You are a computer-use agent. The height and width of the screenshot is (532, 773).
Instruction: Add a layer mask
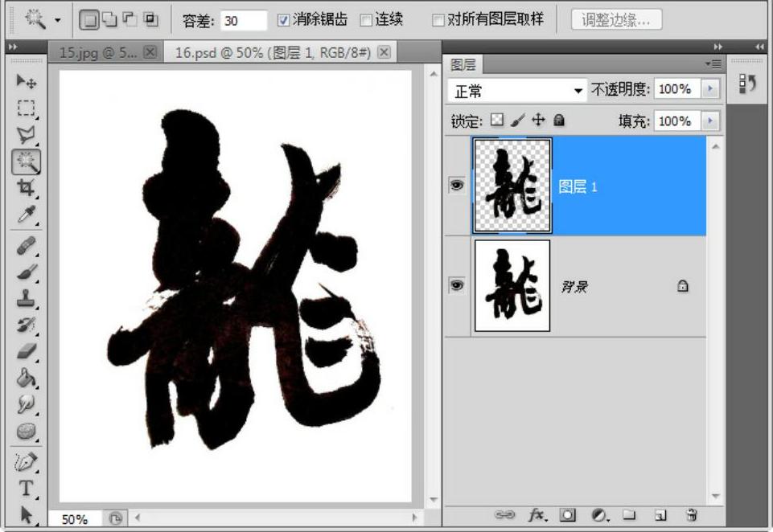(x=568, y=515)
